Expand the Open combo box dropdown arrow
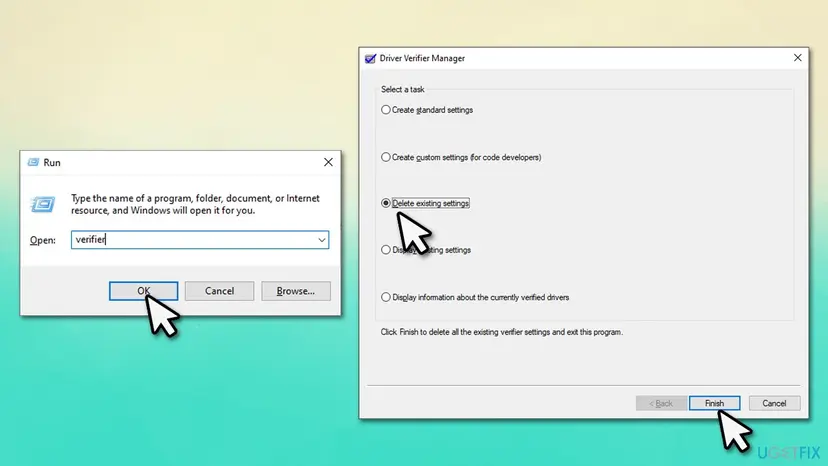The width and height of the screenshot is (828, 466). [x=322, y=240]
